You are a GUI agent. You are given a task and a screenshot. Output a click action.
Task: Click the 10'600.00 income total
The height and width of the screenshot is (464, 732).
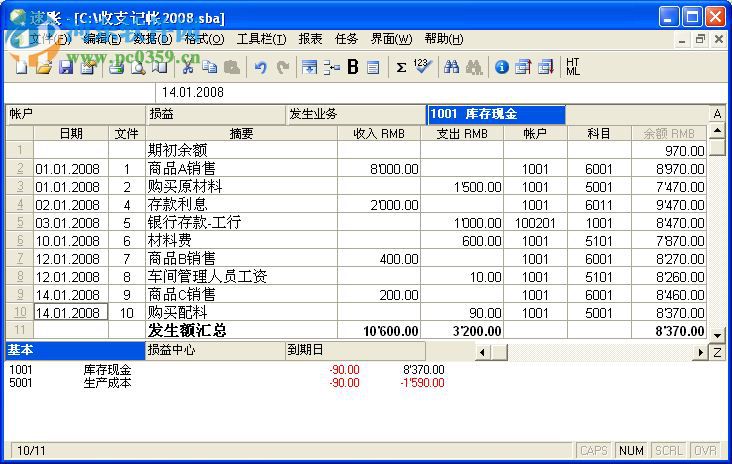click(379, 330)
